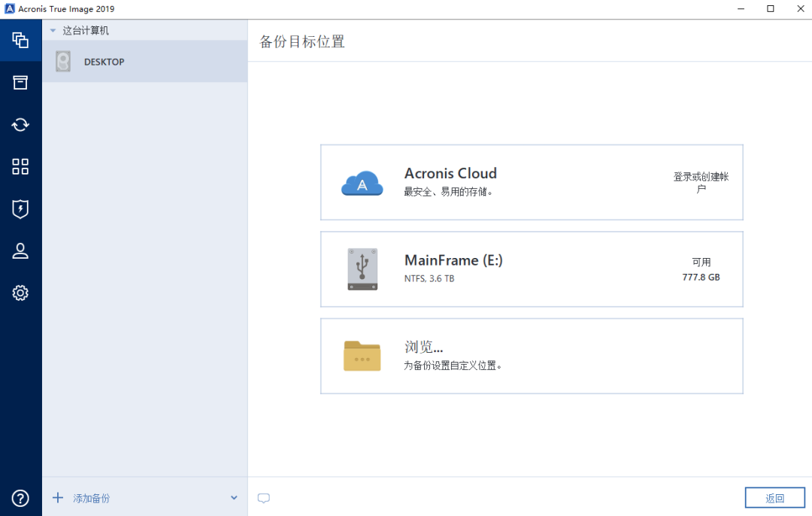Click the NTFS, 3.6 TB text
The image size is (812, 516).
click(x=429, y=279)
